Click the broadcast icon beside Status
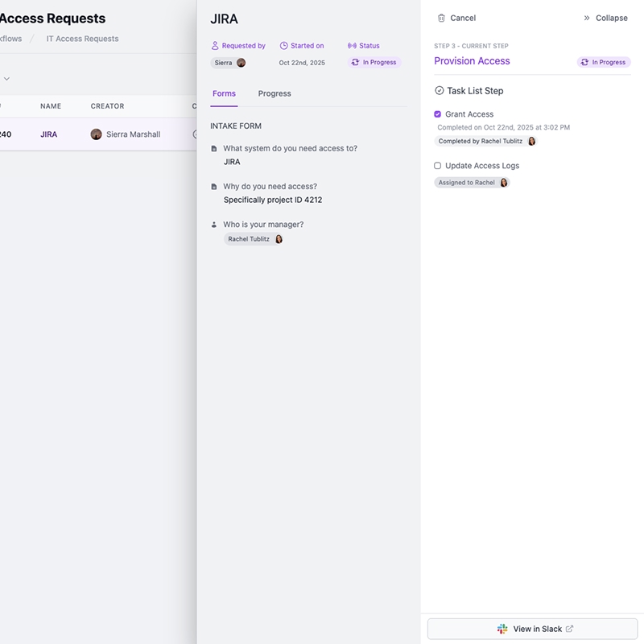 tap(352, 46)
